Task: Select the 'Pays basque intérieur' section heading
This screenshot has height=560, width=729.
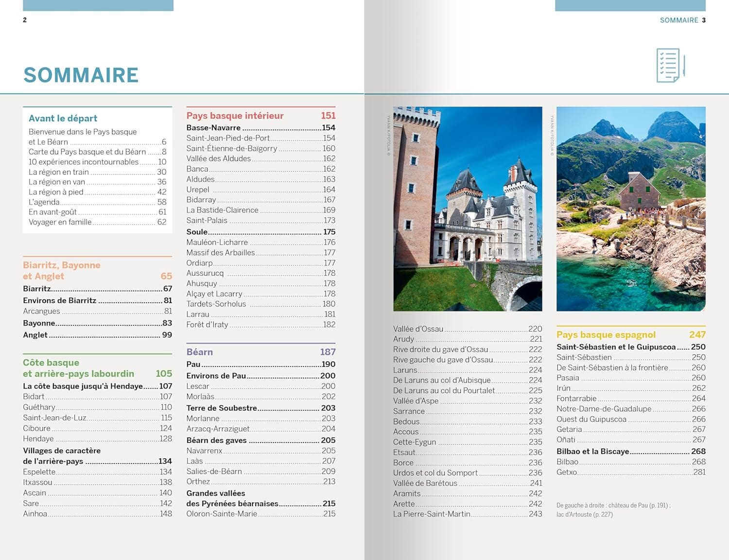Action: [x=235, y=116]
